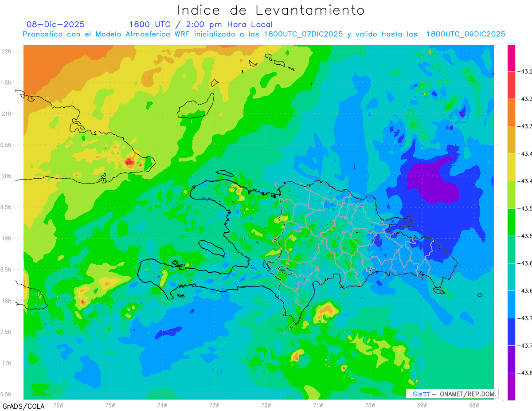Click the light blue legend swatch
This screenshot has width=532, height=411.
[x=511, y=305]
